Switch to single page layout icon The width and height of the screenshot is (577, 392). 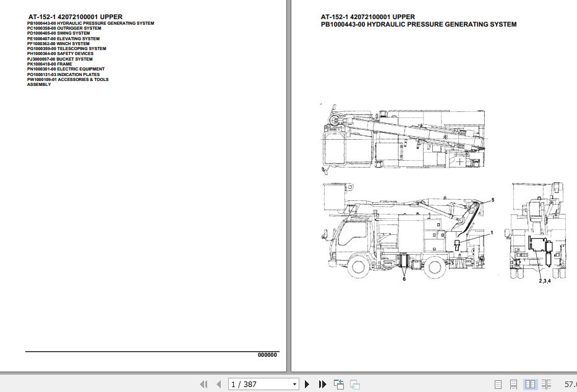click(x=498, y=384)
